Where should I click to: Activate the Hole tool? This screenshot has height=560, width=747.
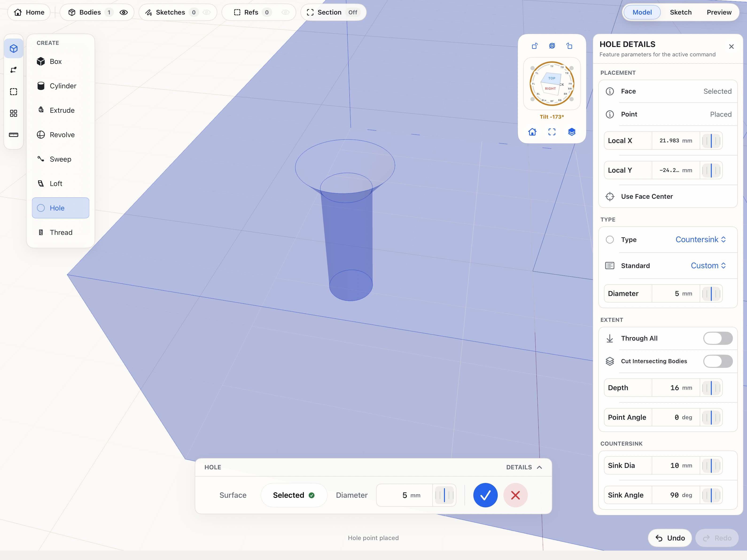point(60,208)
